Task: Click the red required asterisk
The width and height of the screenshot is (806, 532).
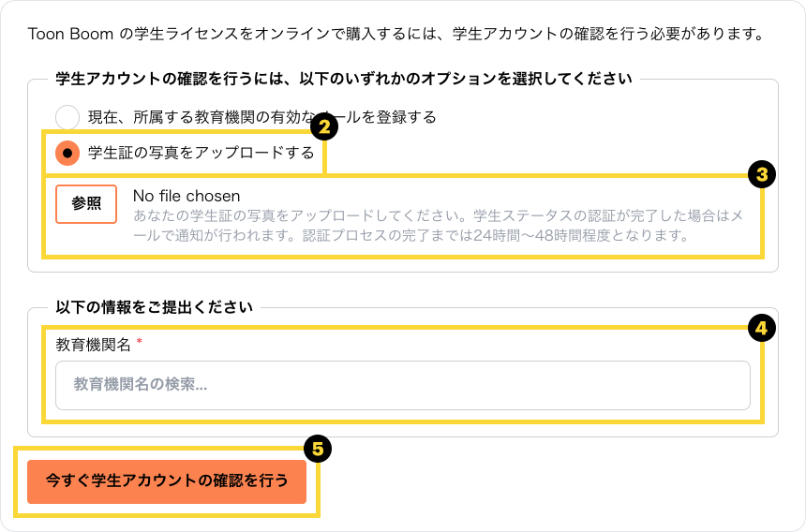Action: click(140, 343)
